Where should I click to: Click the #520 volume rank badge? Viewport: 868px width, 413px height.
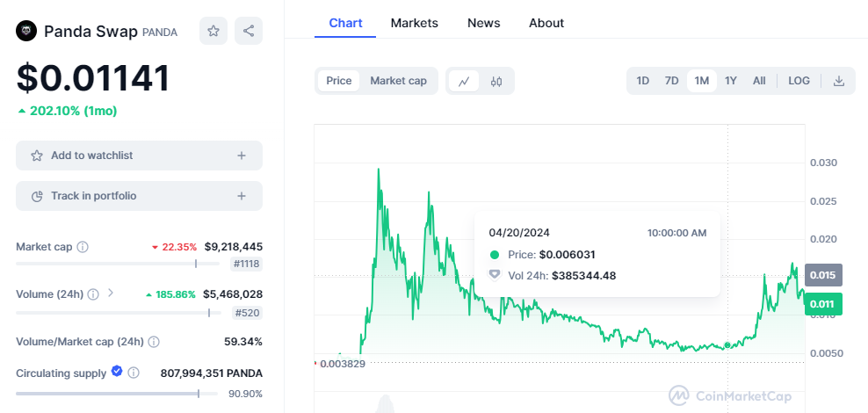pos(247,313)
